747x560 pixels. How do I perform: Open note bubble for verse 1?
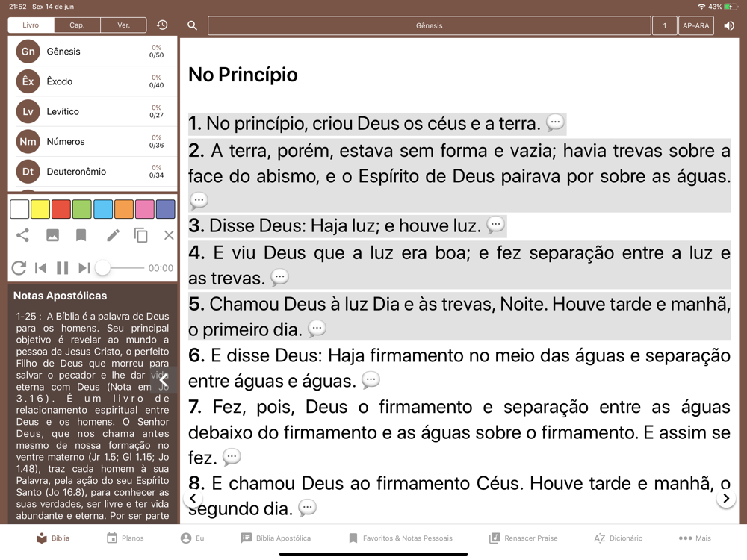click(555, 123)
